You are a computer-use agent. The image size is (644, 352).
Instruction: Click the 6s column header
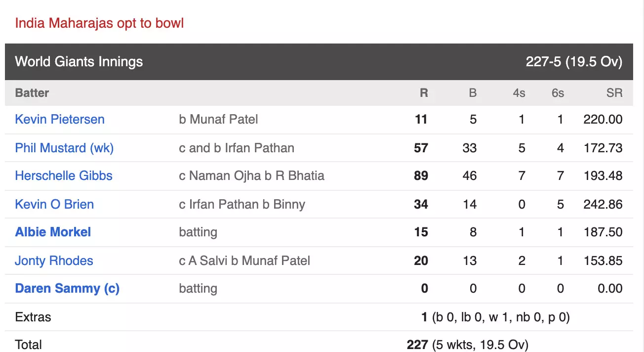pyautogui.click(x=558, y=93)
